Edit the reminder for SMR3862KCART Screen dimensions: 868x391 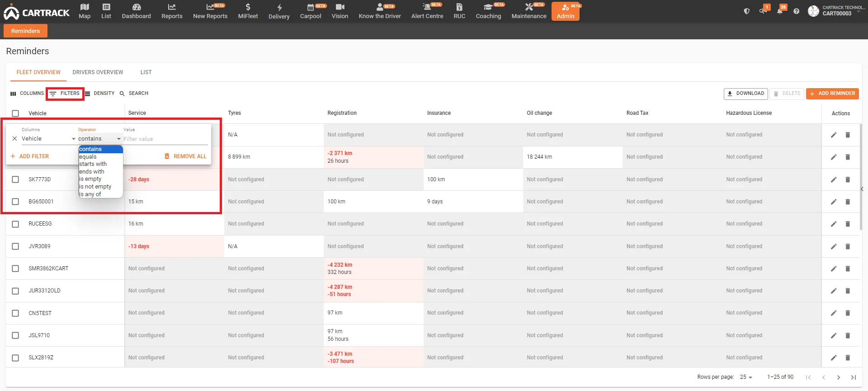(834, 269)
